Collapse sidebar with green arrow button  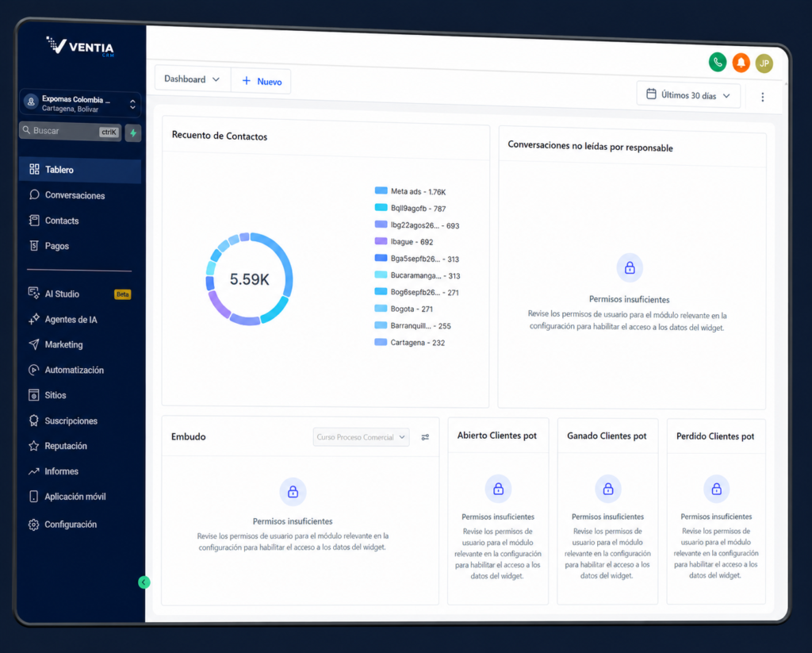pos(144,582)
